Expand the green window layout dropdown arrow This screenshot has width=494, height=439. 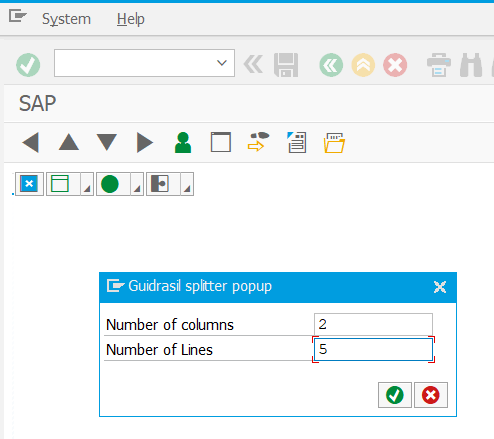(x=87, y=184)
